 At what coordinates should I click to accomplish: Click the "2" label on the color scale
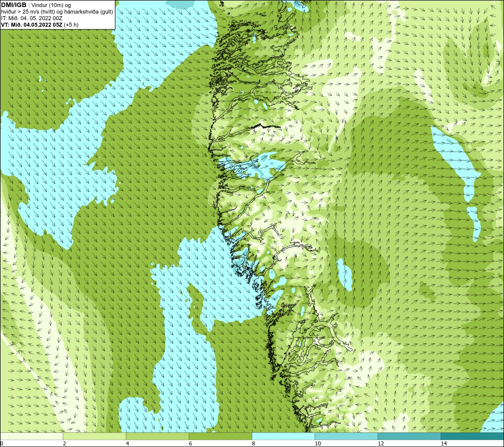(65, 443)
